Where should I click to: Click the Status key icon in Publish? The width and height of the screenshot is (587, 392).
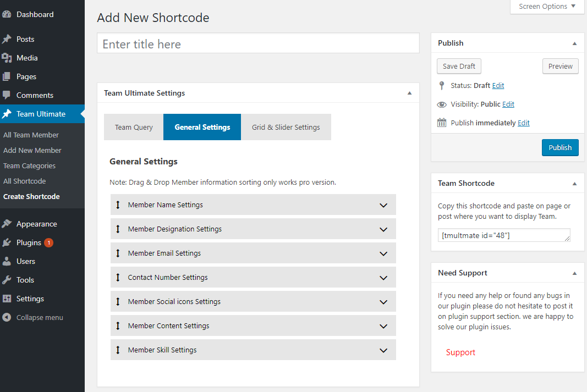[442, 86]
